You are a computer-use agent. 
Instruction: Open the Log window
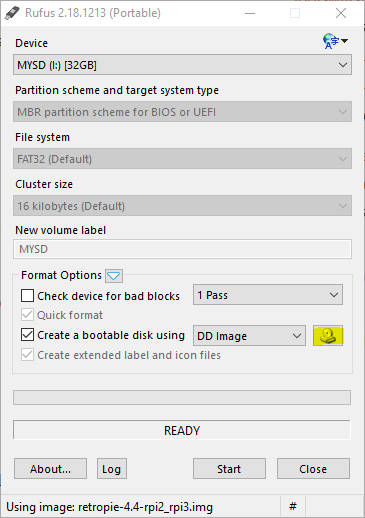coord(112,469)
